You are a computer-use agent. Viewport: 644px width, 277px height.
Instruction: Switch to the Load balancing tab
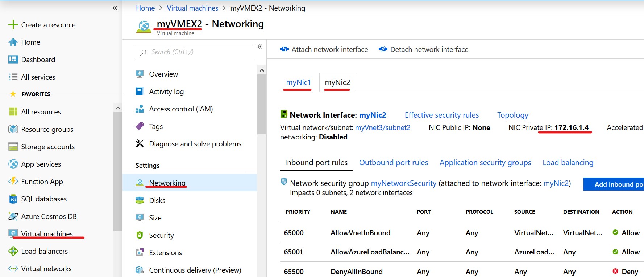(x=568, y=163)
